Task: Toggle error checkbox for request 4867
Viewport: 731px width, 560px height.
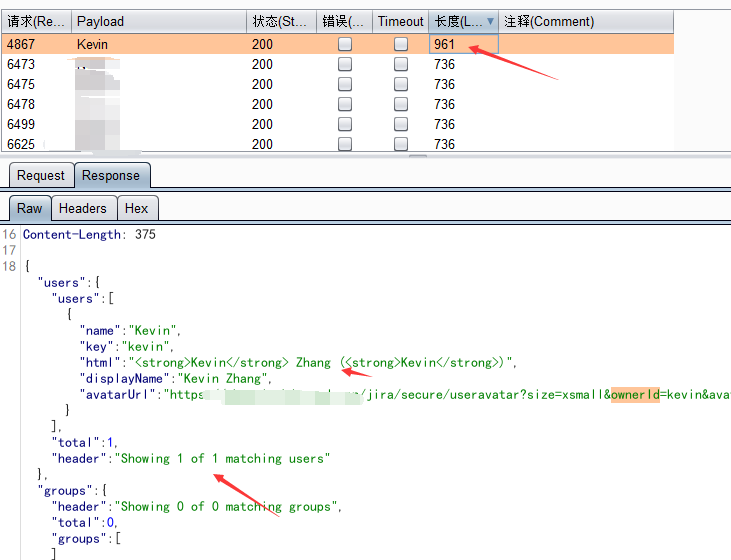Action: pyautogui.click(x=345, y=44)
